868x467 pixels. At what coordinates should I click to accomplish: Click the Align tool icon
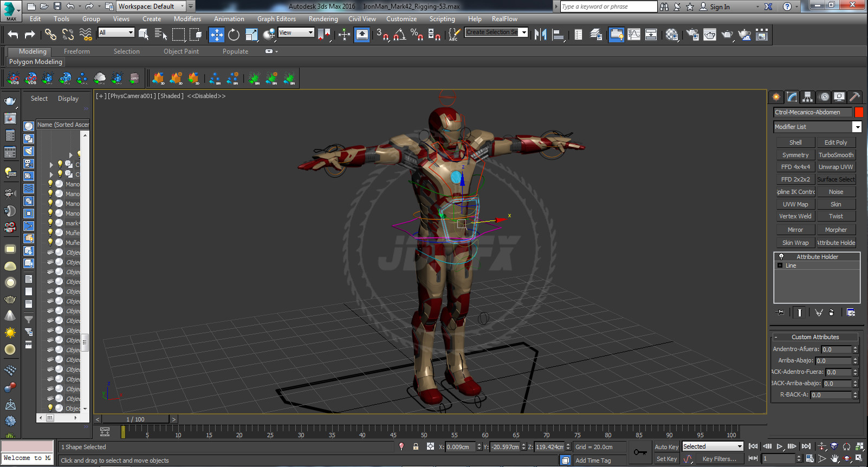pyautogui.click(x=558, y=35)
